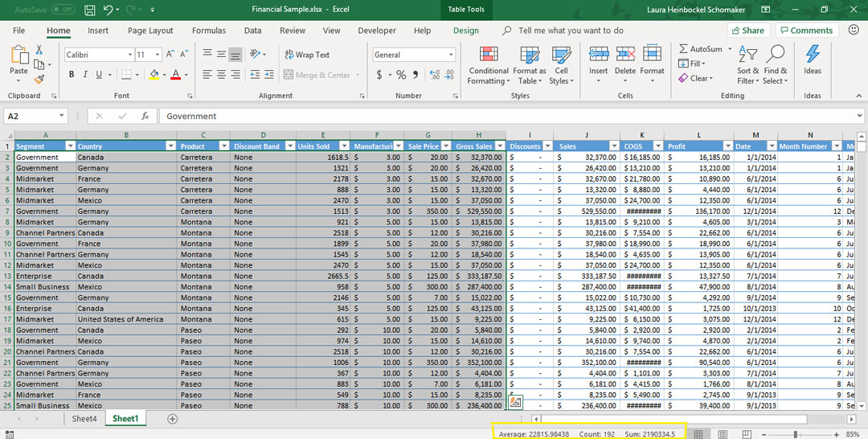Apply Comma Style format
Screen dimensions: 868x439
coord(416,75)
